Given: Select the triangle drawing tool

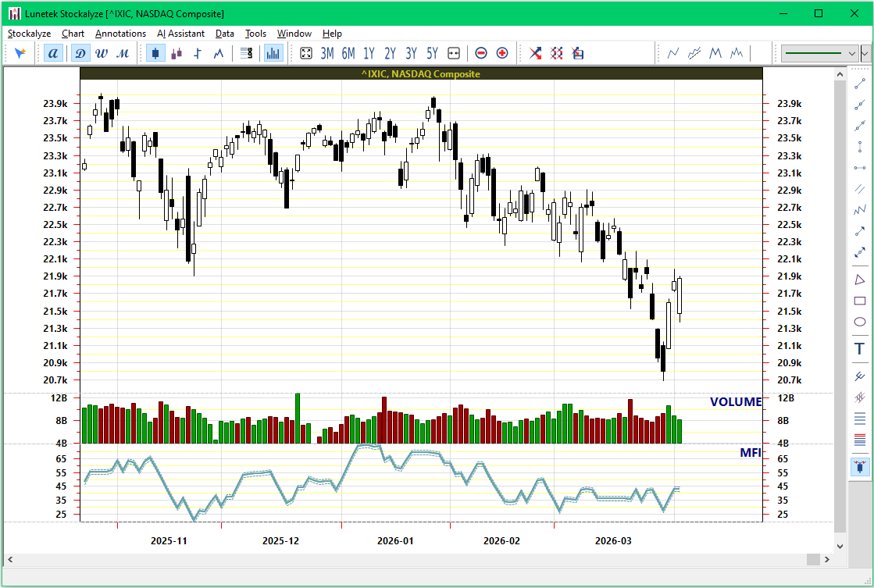Looking at the screenshot, I should [859, 280].
